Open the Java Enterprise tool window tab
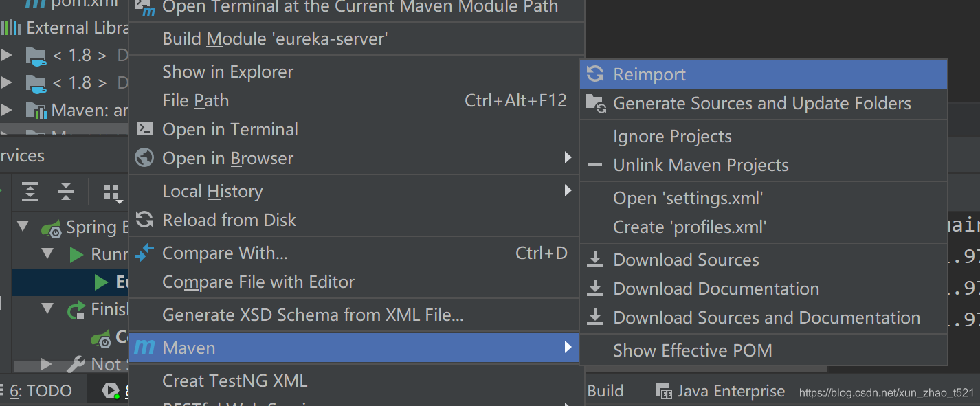This screenshot has width=980, height=406. pyautogui.click(x=720, y=391)
